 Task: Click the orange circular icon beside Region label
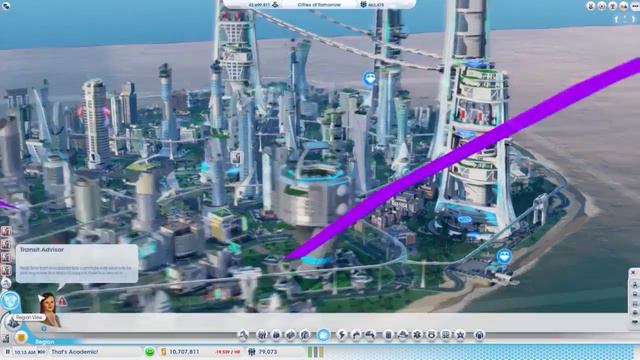coord(21,337)
